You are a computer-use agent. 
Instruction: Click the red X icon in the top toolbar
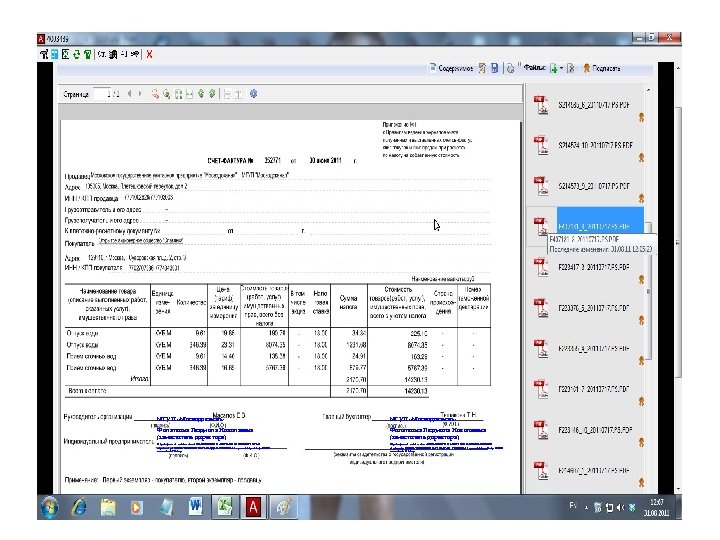click(x=149, y=54)
